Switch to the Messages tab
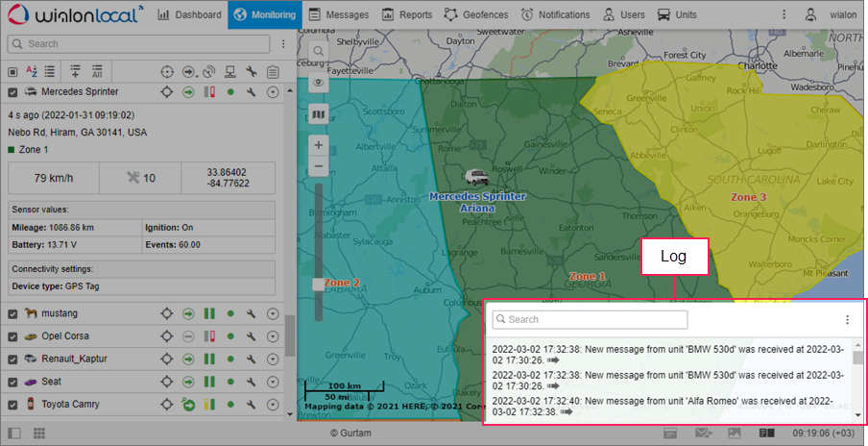Screen dimensions: 868x446 (339, 15)
